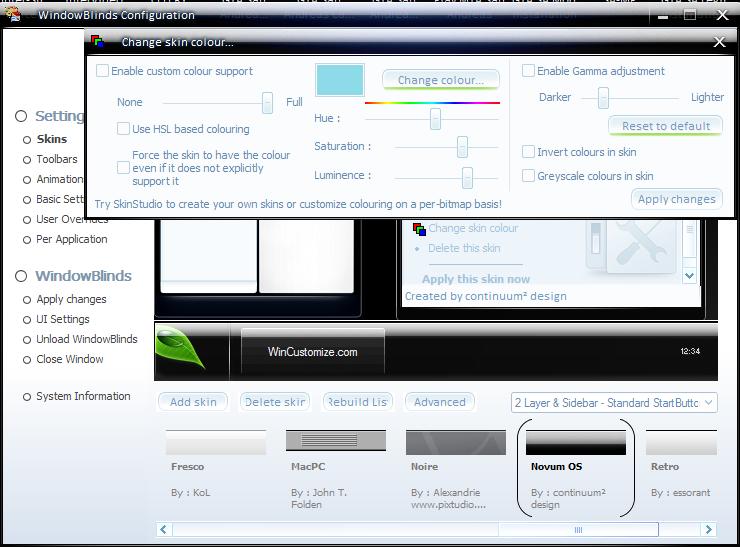Check Force the skin to have the colour

pos(123,168)
